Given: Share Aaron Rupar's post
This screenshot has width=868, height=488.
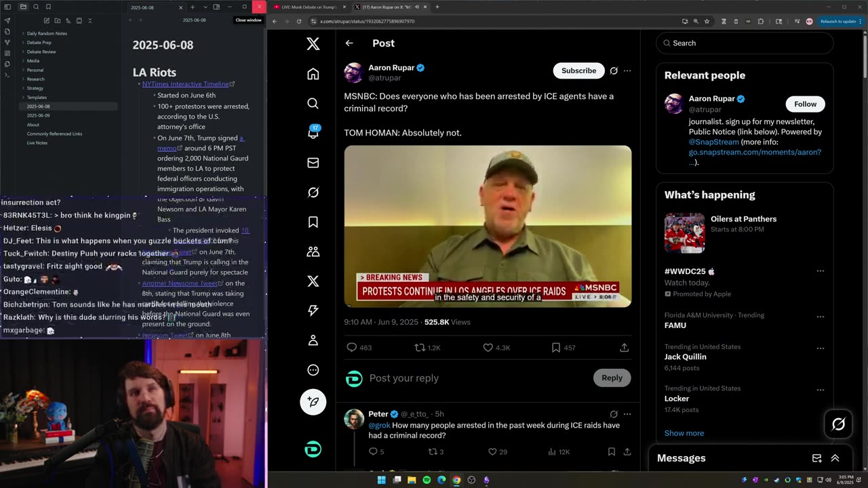Looking at the screenshot, I should point(624,348).
